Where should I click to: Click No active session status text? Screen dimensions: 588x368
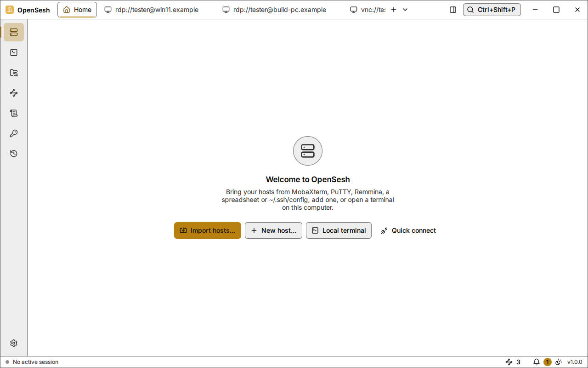click(35, 362)
